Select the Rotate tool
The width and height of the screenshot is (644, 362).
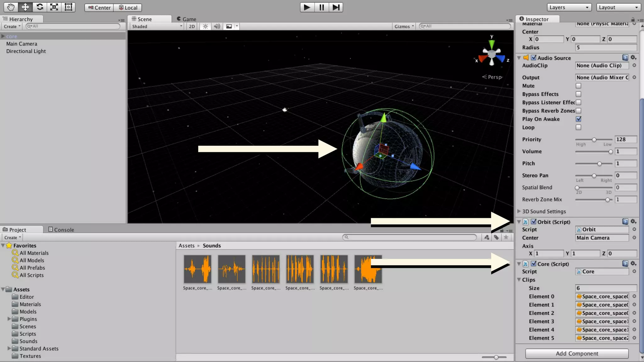point(40,7)
